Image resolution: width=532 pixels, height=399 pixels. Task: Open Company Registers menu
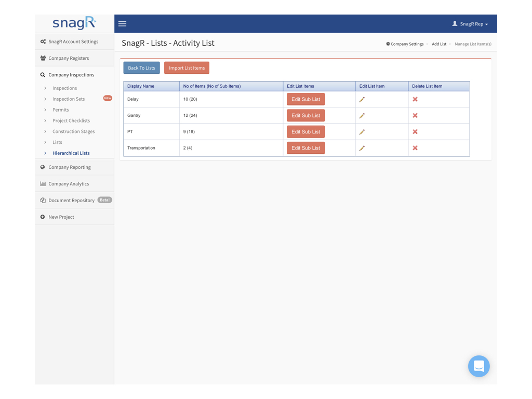(74, 58)
